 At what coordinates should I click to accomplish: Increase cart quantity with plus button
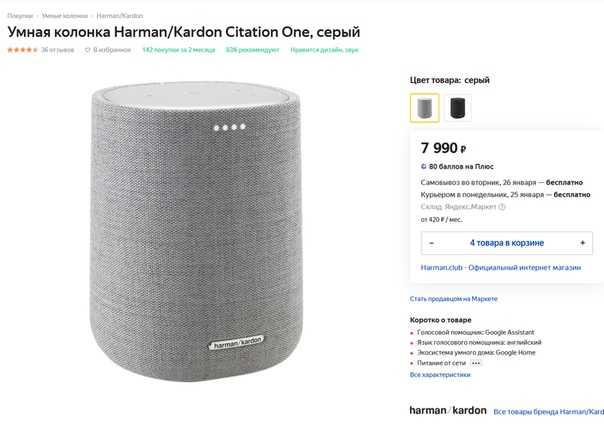(582, 243)
